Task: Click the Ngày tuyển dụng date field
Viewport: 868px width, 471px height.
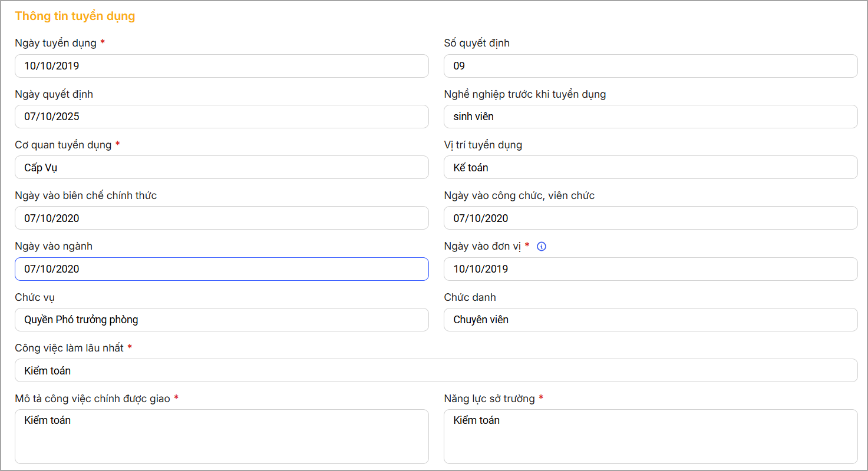Action: point(222,66)
